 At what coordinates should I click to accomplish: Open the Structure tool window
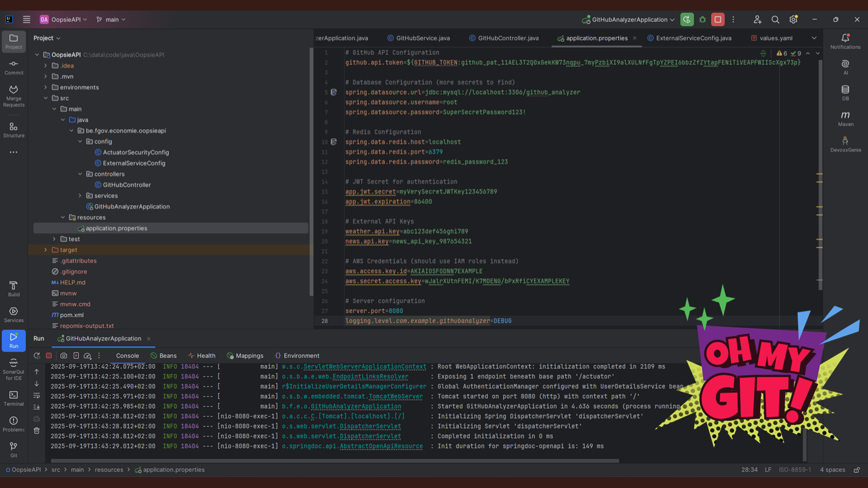tap(13, 130)
